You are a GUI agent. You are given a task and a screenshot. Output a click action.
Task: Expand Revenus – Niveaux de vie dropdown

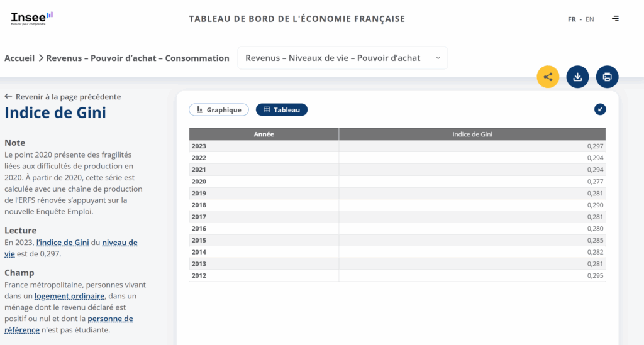click(333, 58)
